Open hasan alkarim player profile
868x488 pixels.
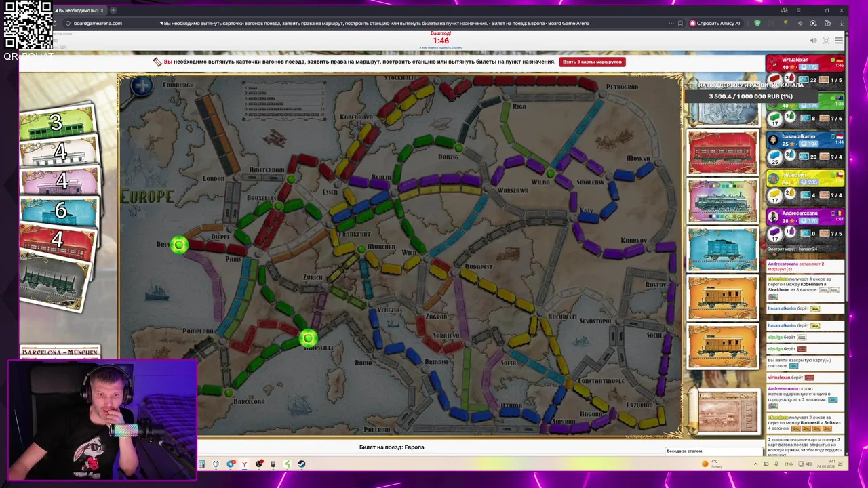click(x=799, y=136)
